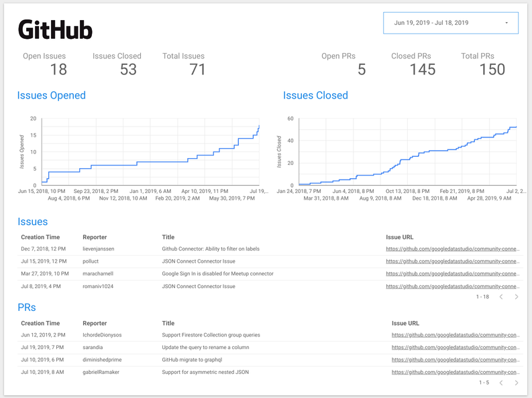
Task: Sort PRs table by Reporter header
Action: [x=95, y=323]
